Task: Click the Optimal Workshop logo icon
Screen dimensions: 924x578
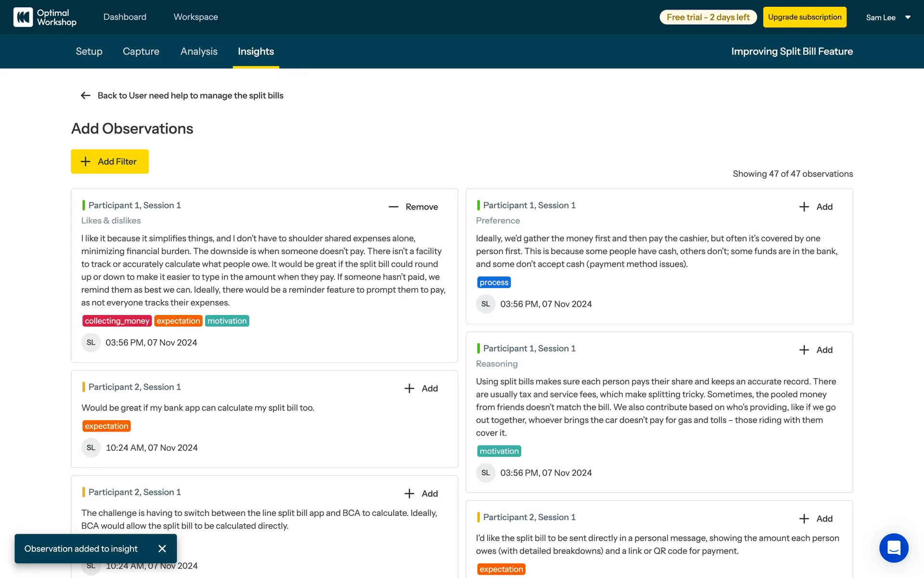Action: click(x=23, y=17)
